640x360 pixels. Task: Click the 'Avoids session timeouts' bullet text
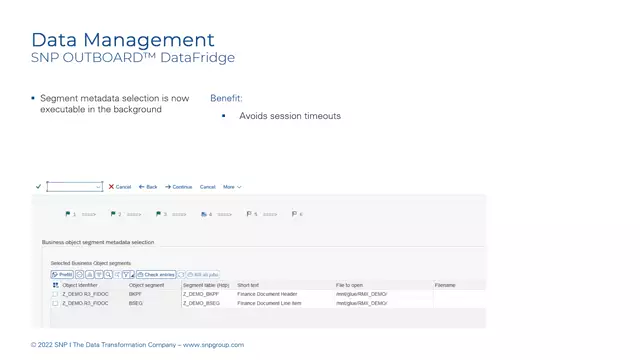(290, 116)
